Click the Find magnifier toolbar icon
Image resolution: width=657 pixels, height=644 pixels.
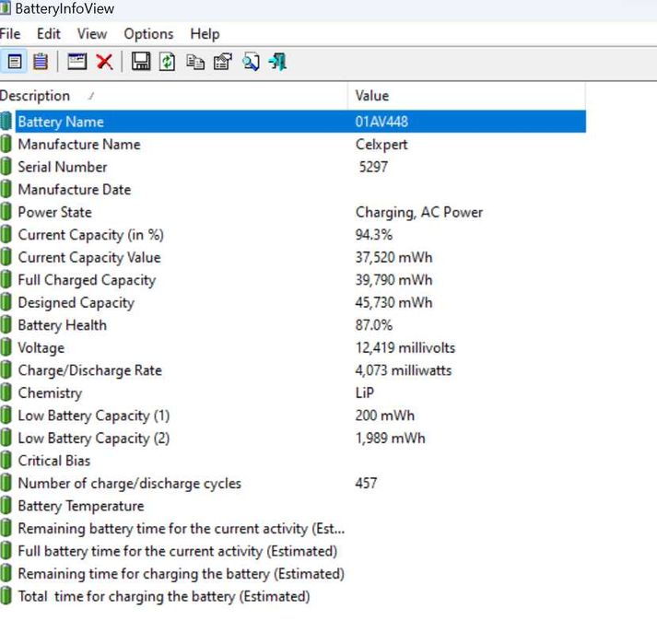251,62
